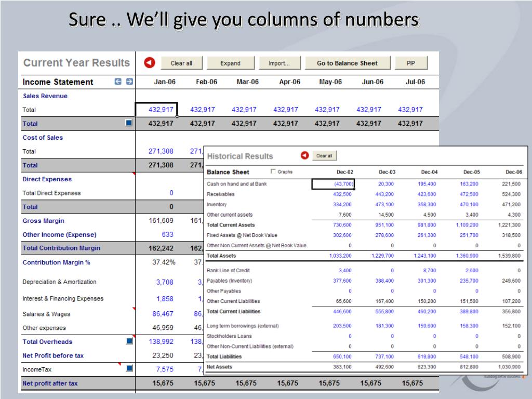
Task: Click the red back arrow in Historical Results
Action: pos(304,155)
